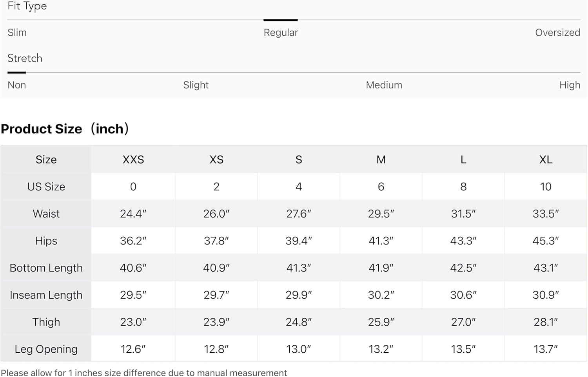Select the High stretch label

coord(570,85)
